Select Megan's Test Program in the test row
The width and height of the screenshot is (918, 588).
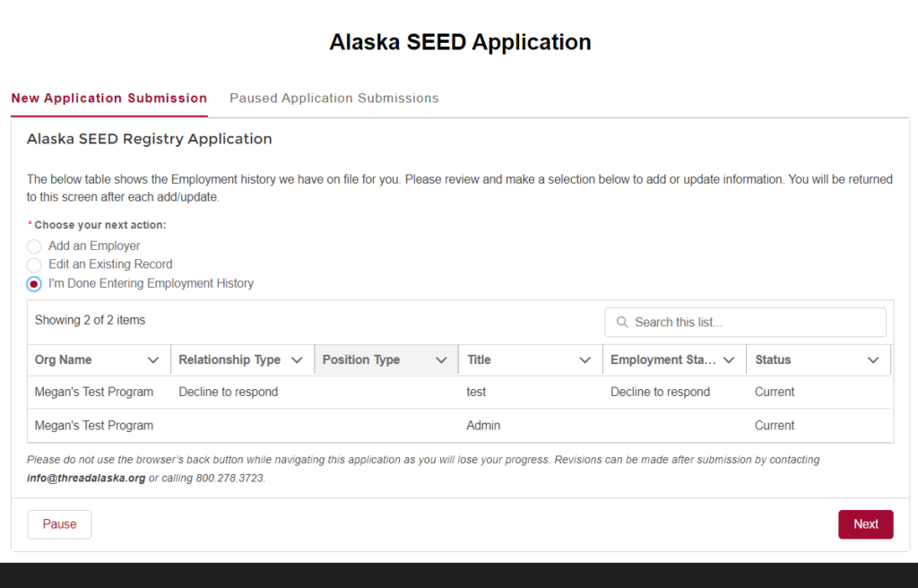tap(93, 392)
